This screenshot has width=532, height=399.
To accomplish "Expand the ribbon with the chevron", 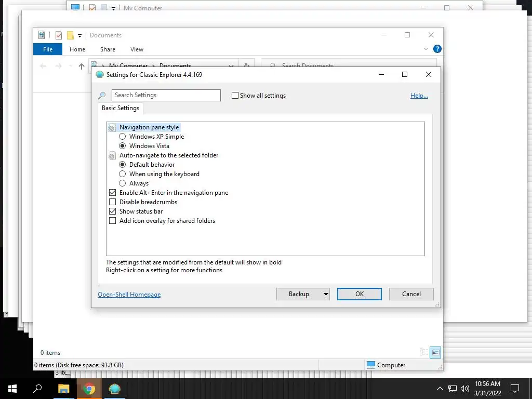I will point(426,49).
